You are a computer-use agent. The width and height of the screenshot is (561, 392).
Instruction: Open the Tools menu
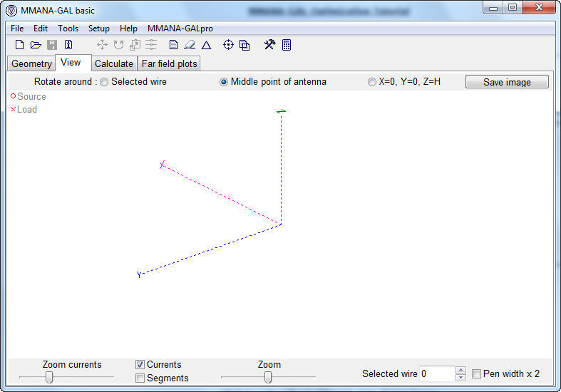[68, 29]
